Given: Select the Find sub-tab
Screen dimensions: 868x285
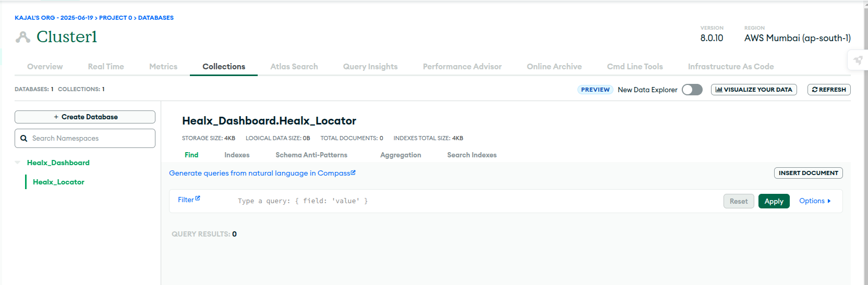Looking at the screenshot, I should [191, 155].
